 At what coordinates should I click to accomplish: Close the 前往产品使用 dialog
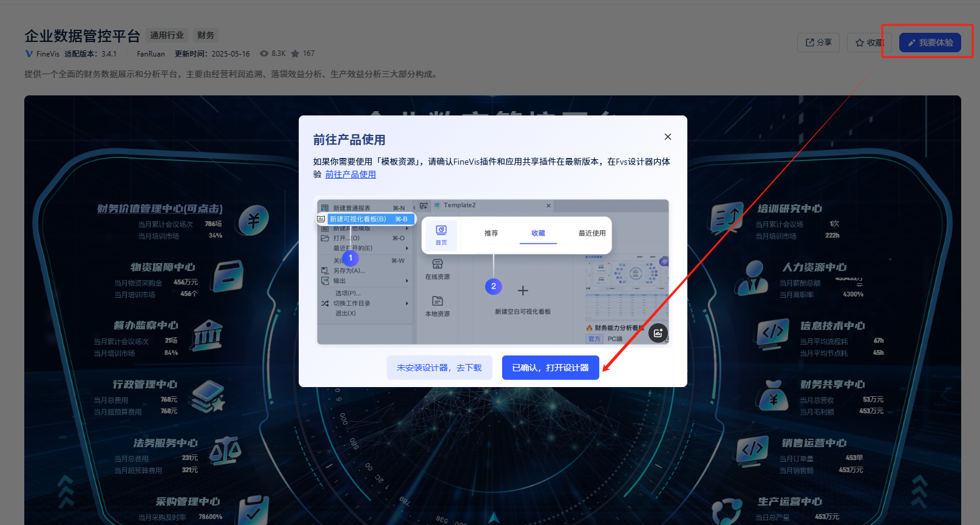(x=667, y=137)
